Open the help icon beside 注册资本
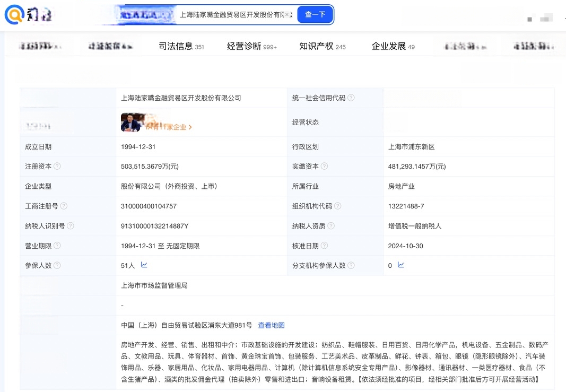 [x=57, y=166]
